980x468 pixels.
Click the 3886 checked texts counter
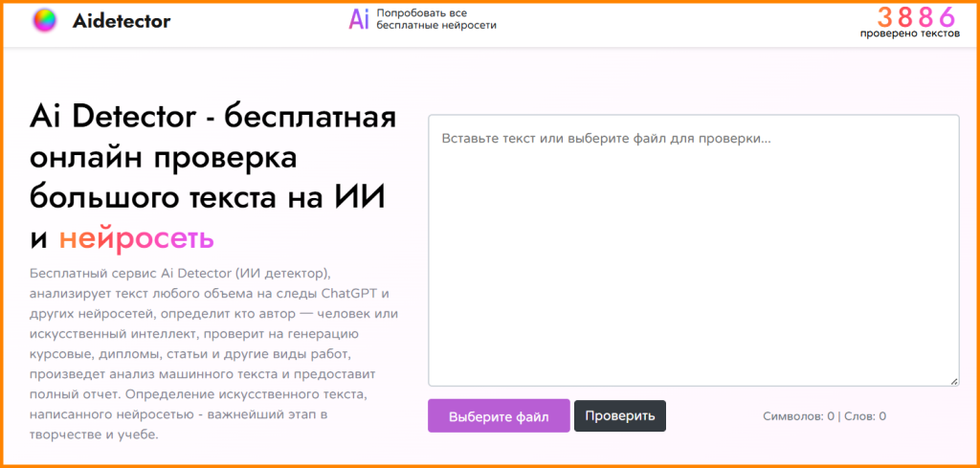coord(917,16)
